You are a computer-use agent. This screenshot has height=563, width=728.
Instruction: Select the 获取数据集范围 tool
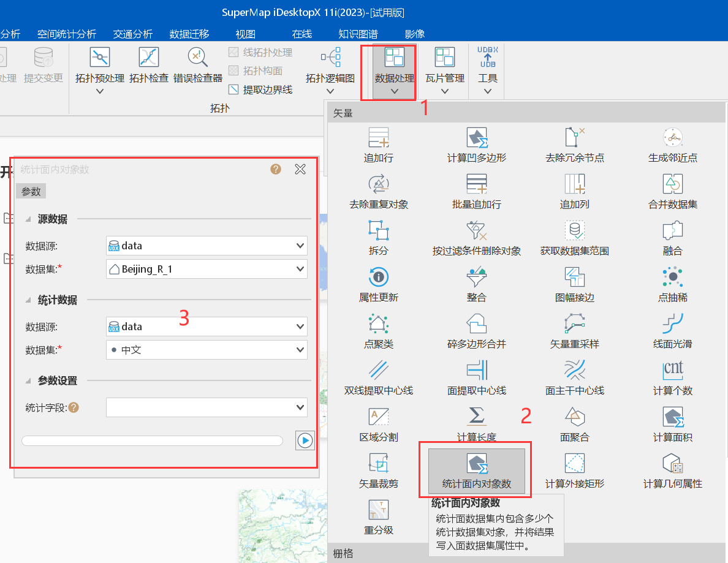click(575, 238)
